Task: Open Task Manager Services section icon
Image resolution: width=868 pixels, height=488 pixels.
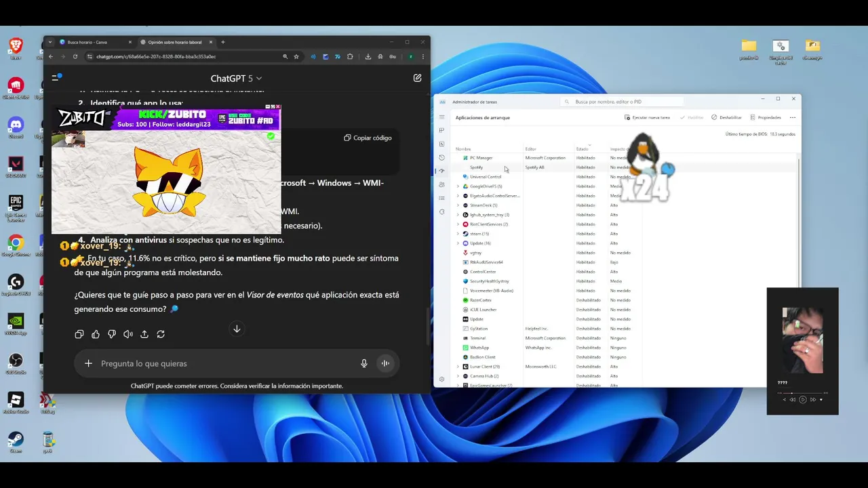Action: (442, 211)
